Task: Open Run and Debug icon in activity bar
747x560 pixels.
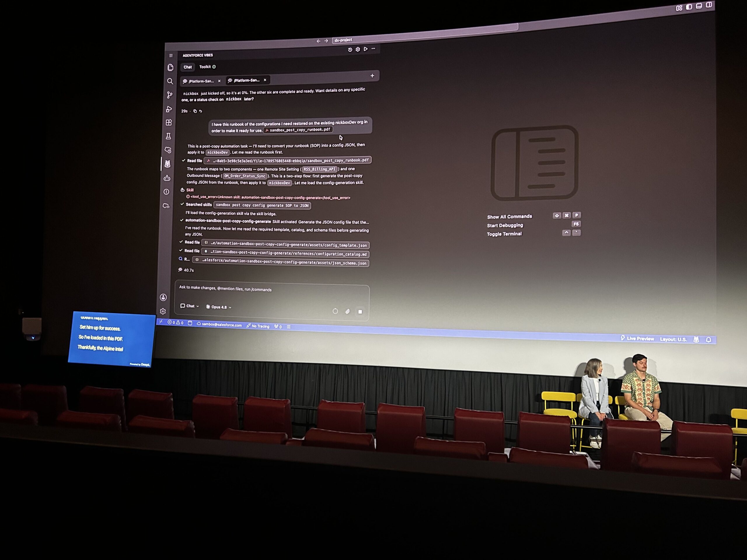Action: (169, 109)
